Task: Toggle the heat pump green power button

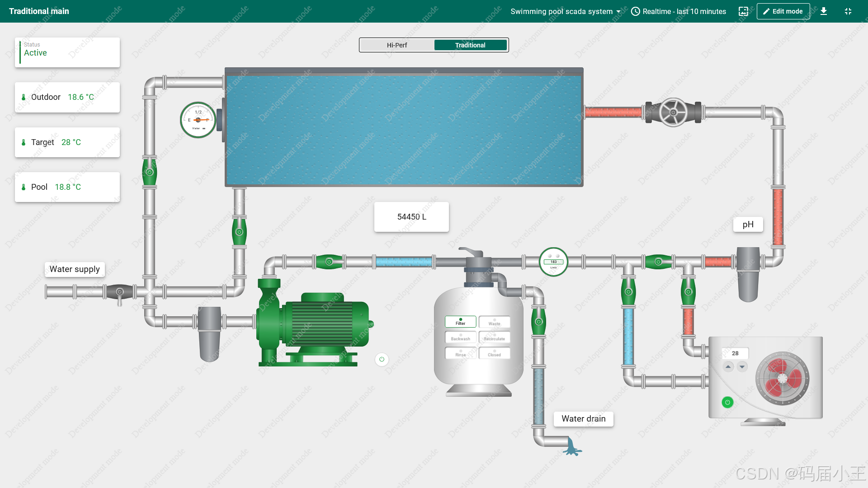Action: 727,402
